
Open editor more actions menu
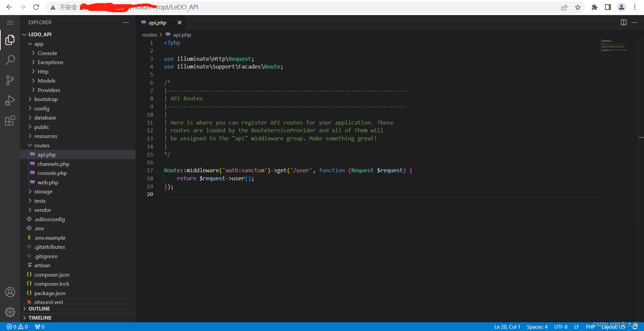click(x=634, y=22)
